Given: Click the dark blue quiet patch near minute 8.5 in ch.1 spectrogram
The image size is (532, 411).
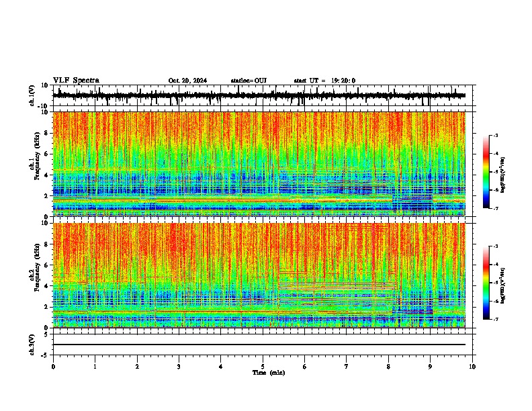Looking at the screenshot, I should pyautogui.click(x=412, y=203).
